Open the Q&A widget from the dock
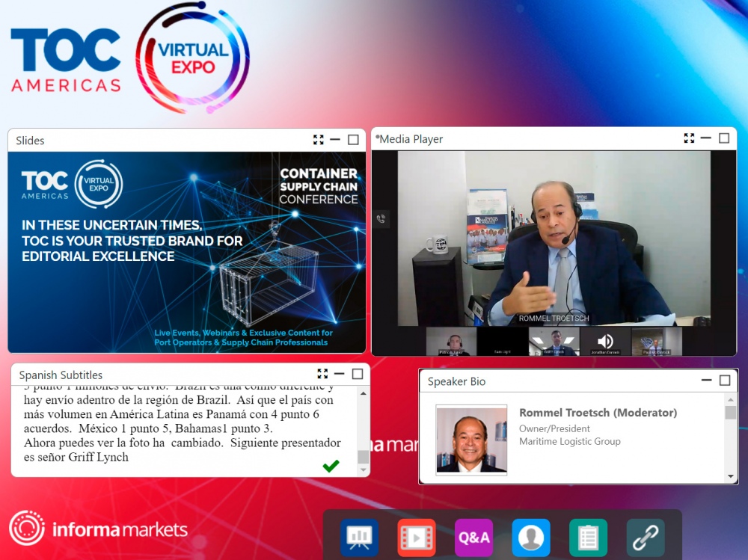 [x=473, y=538]
